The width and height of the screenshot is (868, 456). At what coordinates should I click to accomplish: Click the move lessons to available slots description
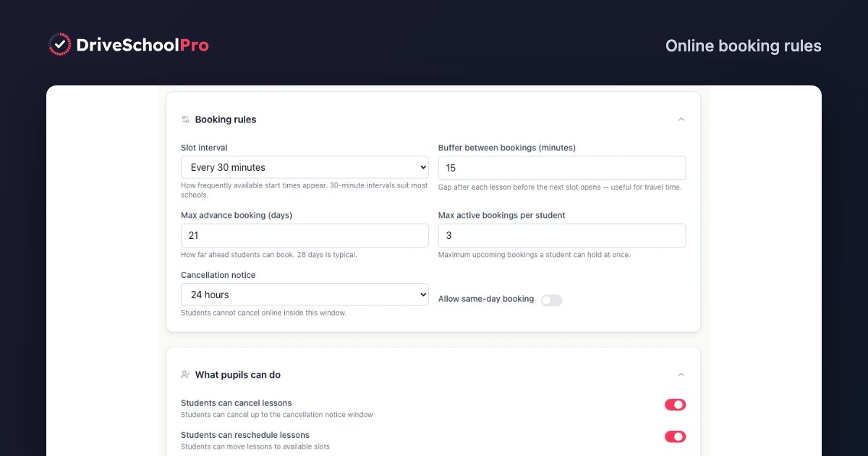click(255, 447)
